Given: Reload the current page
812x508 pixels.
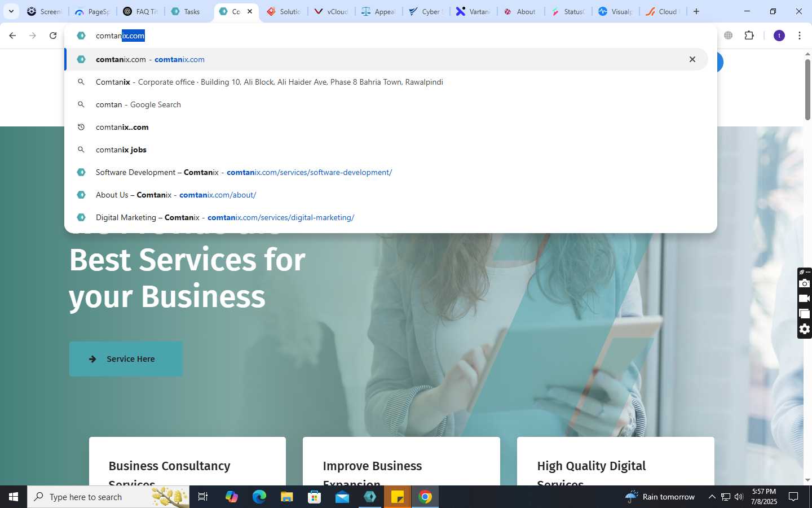Looking at the screenshot, I should coord(53,36).
